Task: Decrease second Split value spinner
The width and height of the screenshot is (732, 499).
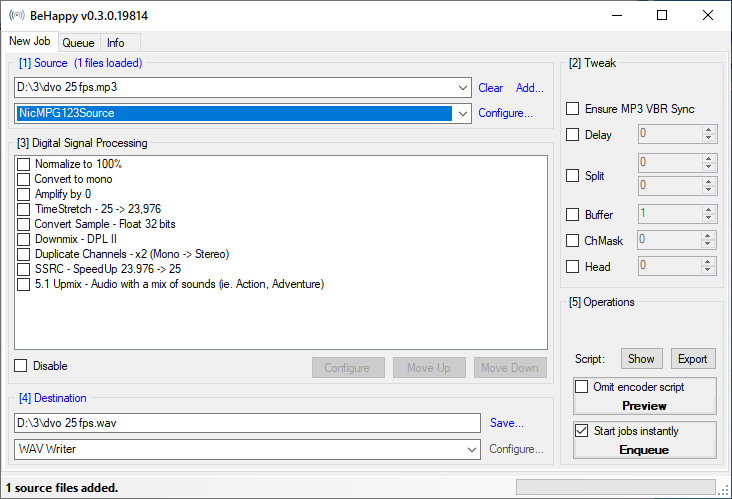Action: 709,189
